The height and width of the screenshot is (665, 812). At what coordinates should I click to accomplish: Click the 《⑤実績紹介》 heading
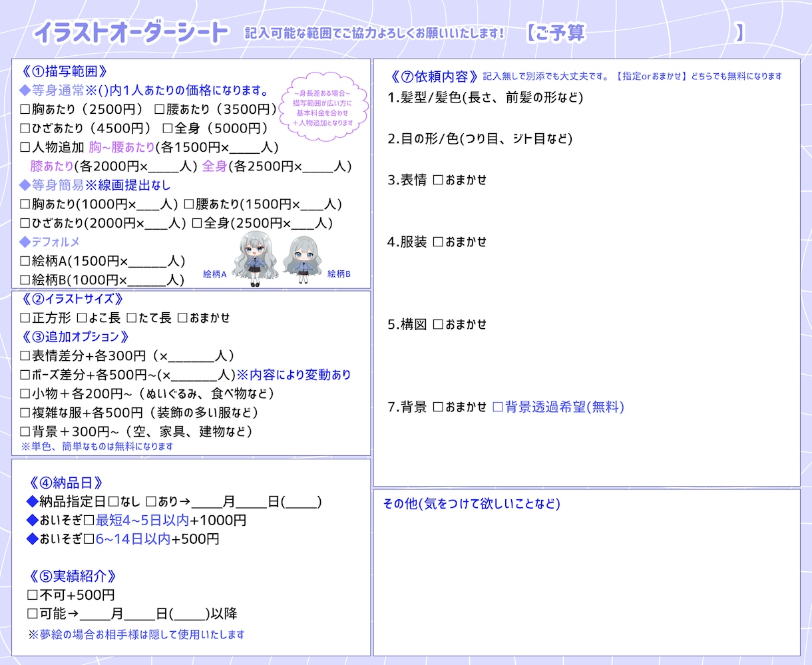pos(73,576)
